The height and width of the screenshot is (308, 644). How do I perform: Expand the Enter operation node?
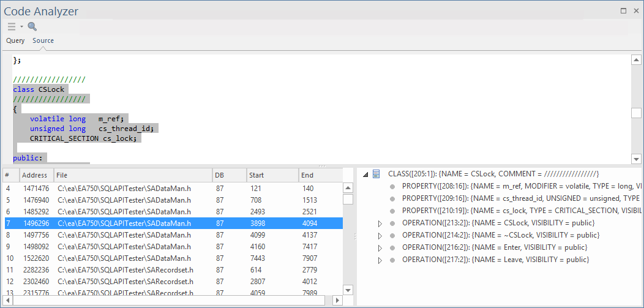(x=380, y=247)
